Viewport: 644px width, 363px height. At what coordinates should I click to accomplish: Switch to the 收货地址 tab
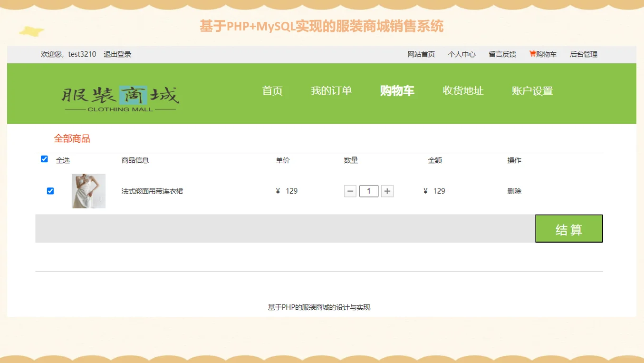[x=463, y=90]
